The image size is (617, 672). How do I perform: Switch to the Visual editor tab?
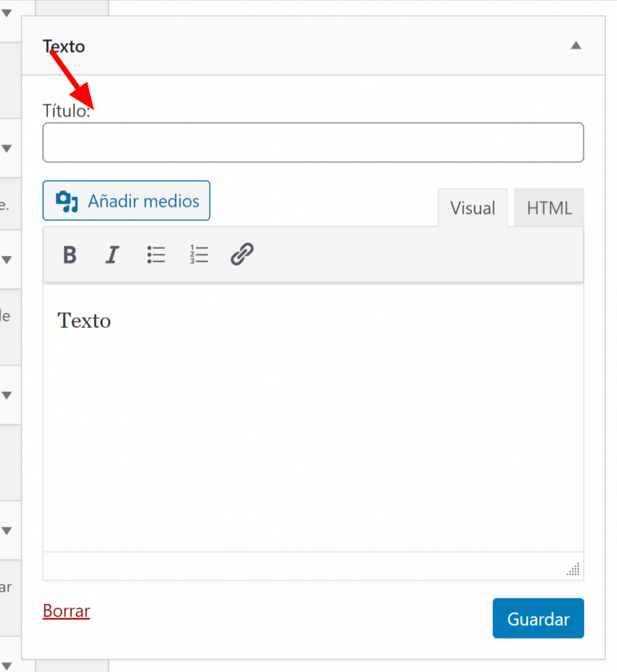tap(473, 208)
